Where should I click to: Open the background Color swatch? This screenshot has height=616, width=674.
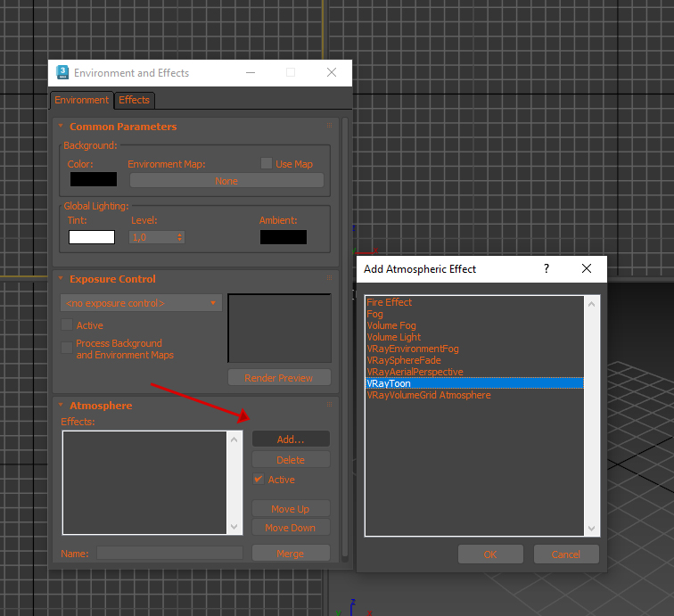click(x=94, y=179)
